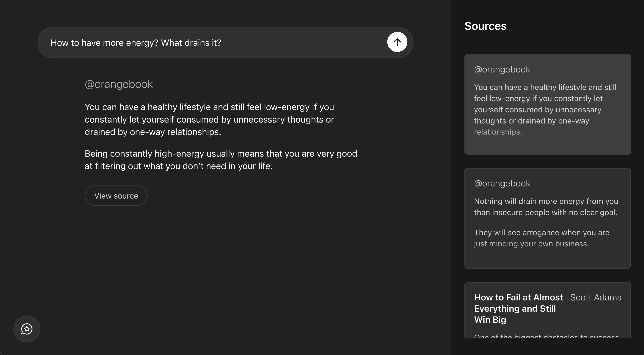Viewport: 644px width, 355px height.
Task: Open the feedback star chat icon
Action: click(x=26, y=329)
